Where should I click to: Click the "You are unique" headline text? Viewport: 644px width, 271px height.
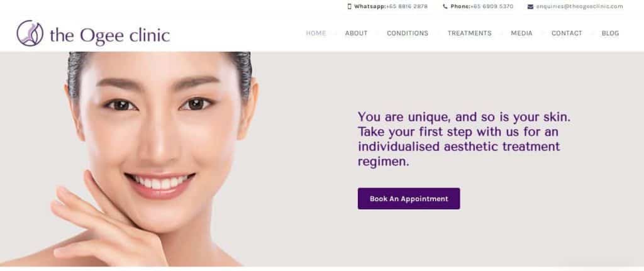(464, 139)
